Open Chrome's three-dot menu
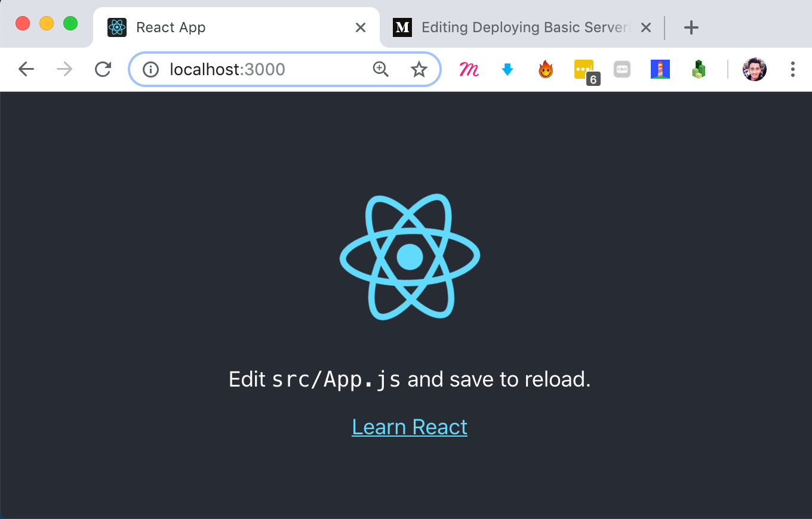Viewport: 812px width, 519px height. coord(793,69)
